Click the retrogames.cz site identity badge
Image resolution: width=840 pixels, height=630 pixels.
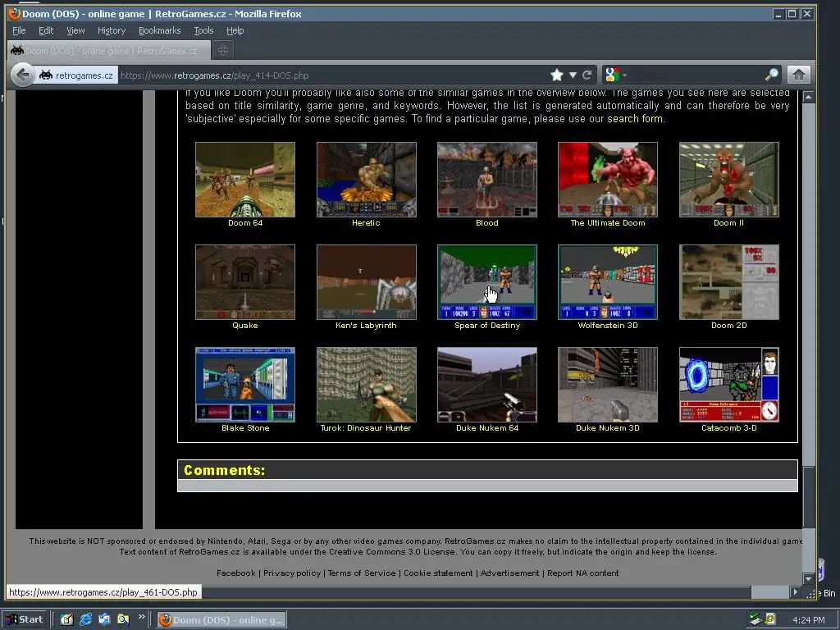pyautogui.click(x=76, y=75)
